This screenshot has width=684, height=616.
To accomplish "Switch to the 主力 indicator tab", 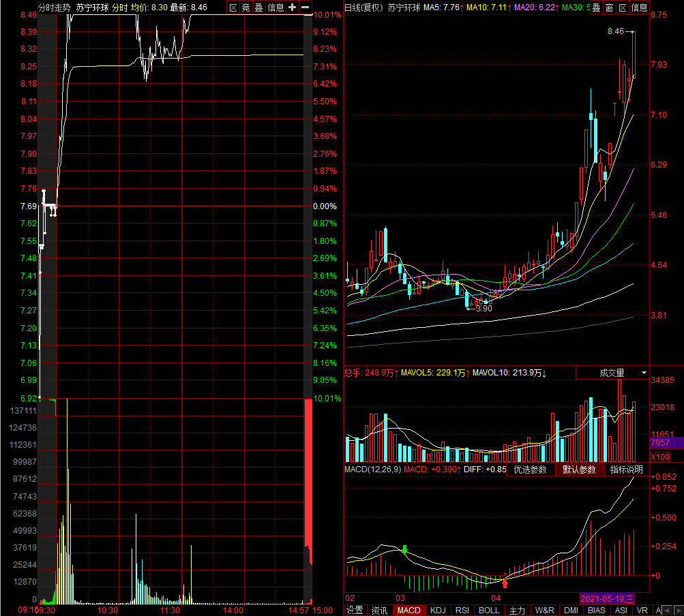I will 517,611.
